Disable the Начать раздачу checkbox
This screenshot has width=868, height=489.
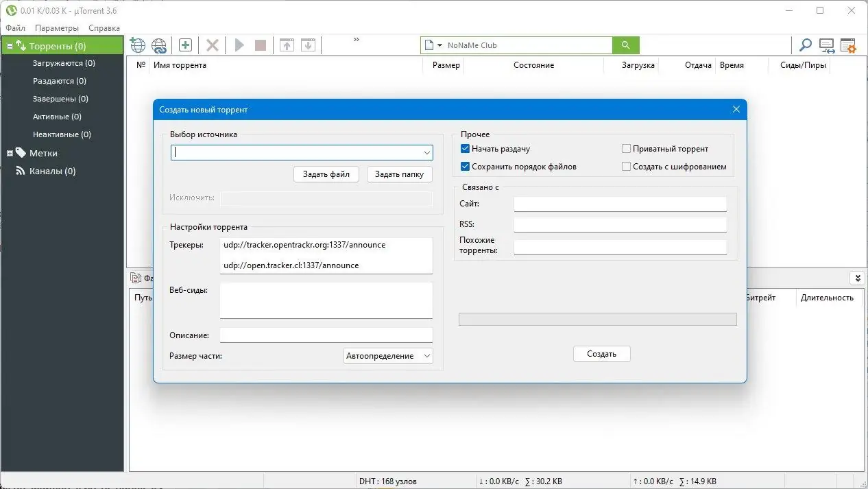tap(465, 148)
